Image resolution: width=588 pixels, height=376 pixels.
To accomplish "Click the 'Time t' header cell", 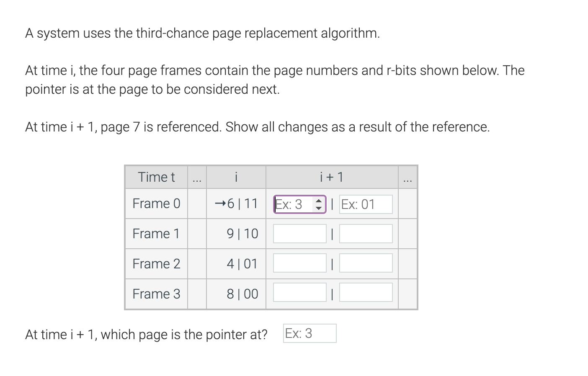I will click(x=156, y=177).
